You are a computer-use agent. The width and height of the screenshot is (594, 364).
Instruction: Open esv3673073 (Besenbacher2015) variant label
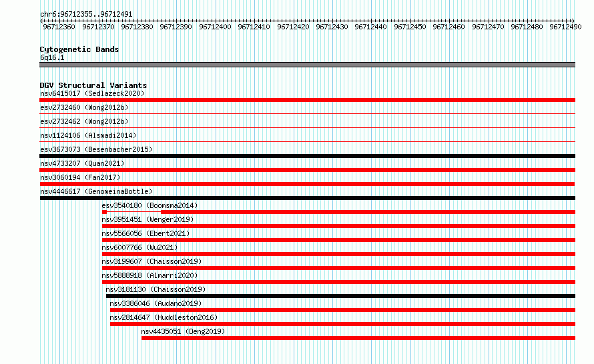[96, 149]
